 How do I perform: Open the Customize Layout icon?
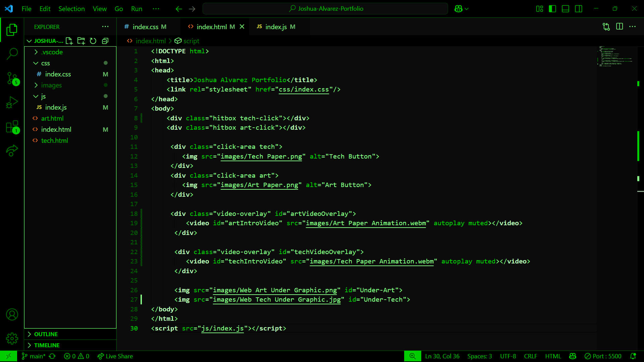tap(539, 9)
